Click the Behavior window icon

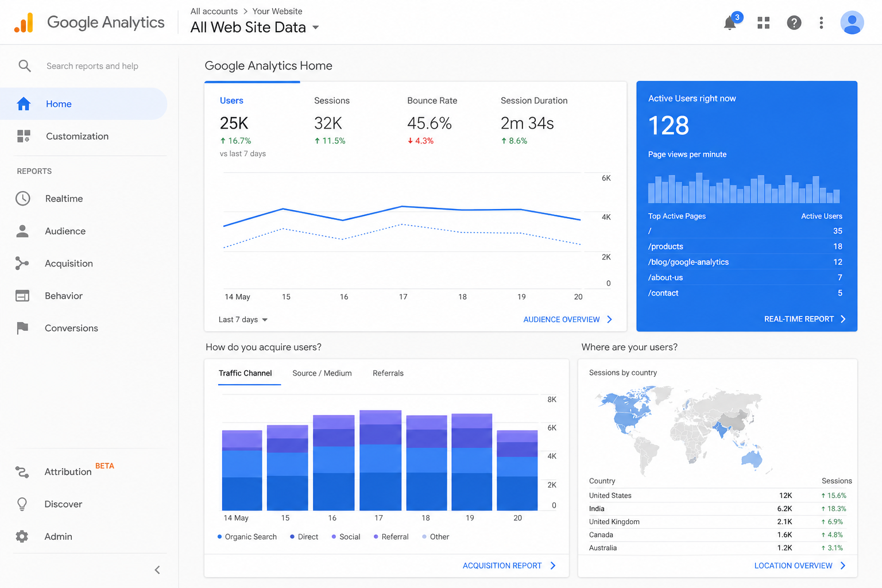pos(22,296)
